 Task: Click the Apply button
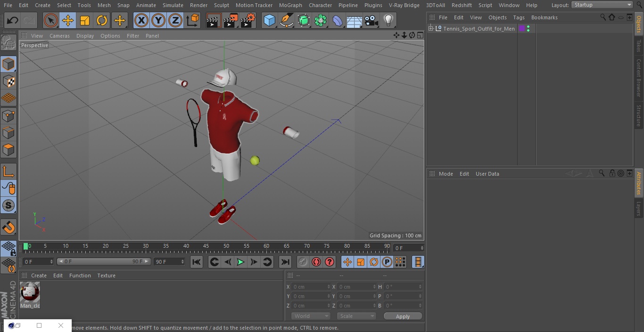[x=403, y=316]
